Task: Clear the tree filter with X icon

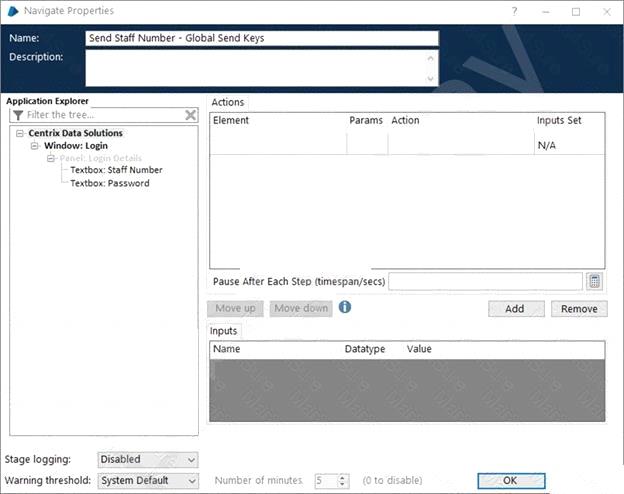Action: [x=190, y=115]
